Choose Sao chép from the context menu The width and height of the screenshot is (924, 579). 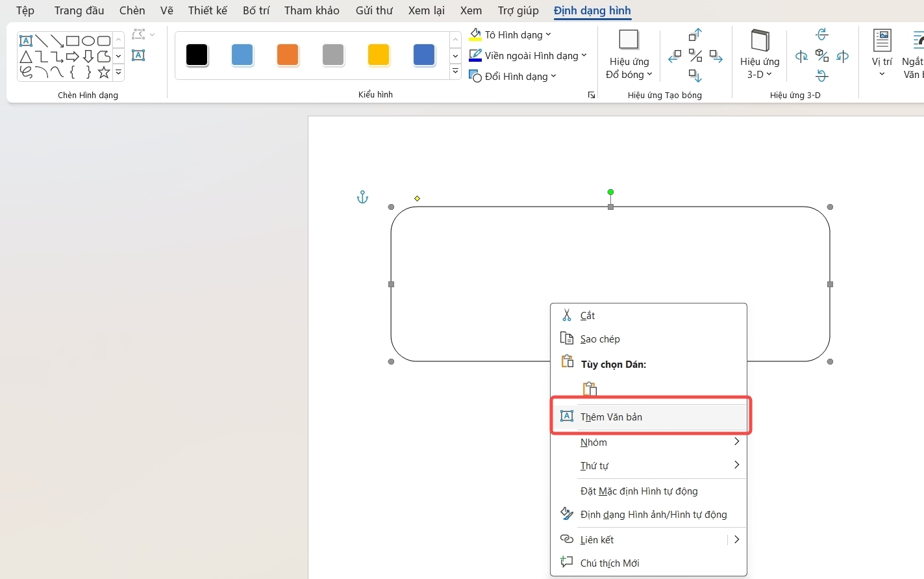(x=649, y=339)
